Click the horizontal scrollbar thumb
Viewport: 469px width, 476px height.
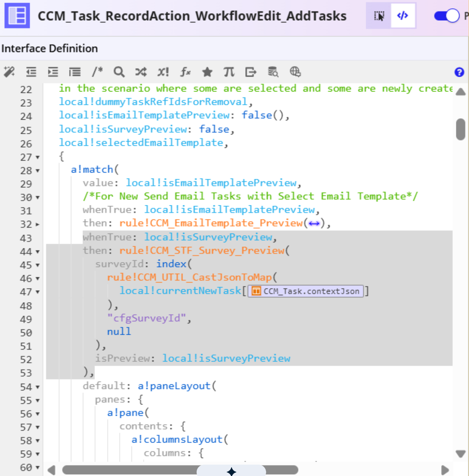tap(180, 470)
